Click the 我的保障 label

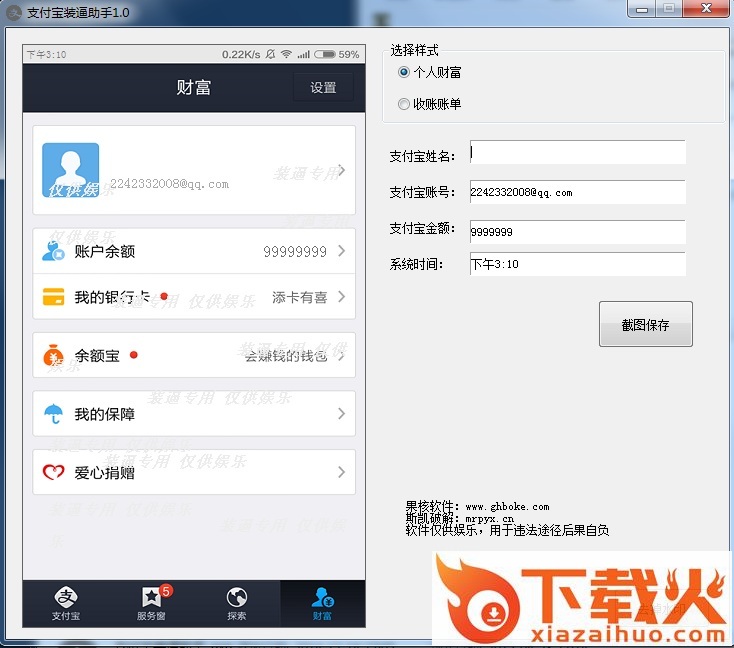point(104,414)
